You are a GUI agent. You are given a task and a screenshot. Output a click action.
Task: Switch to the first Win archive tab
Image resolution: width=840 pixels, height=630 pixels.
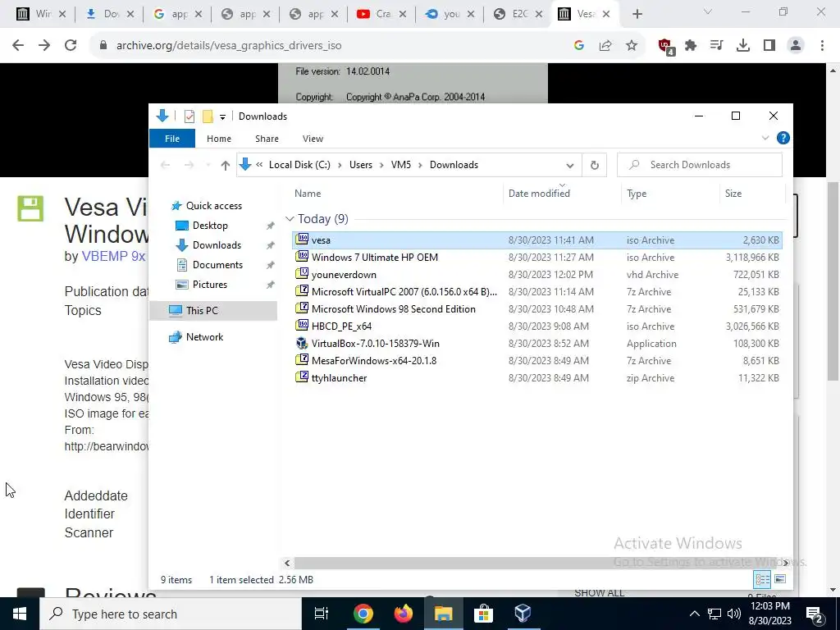pyautogui.click(x=41, y=14)
